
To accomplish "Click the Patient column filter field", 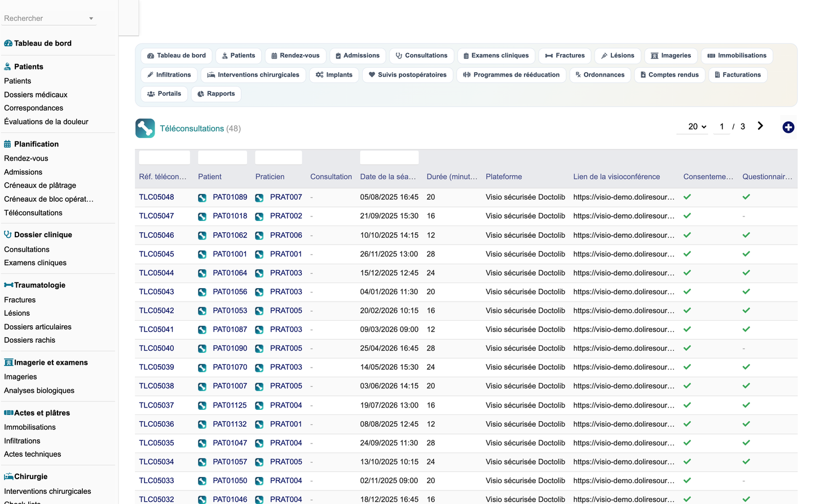I will pos(222,157).
